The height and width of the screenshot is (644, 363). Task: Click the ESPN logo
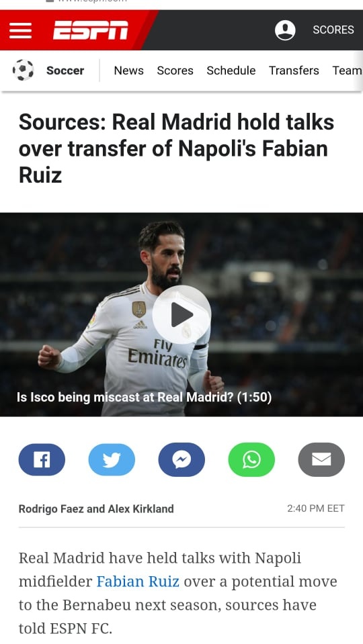click(91, 30)
